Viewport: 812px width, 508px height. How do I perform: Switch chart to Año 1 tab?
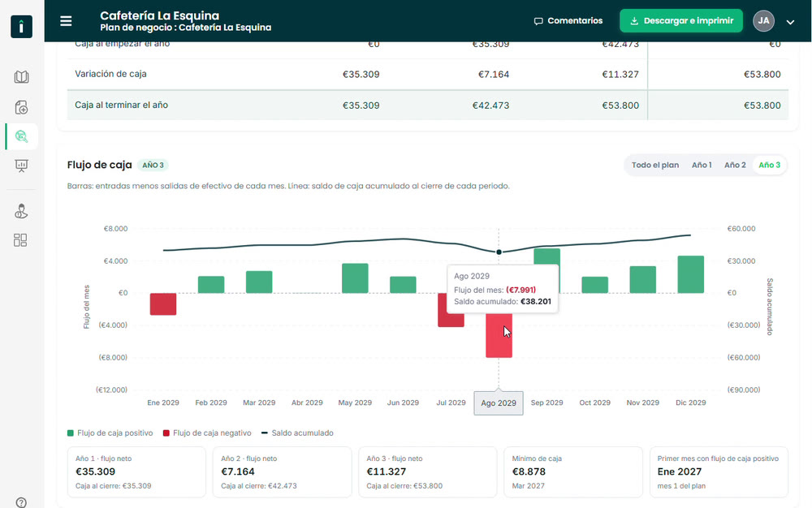pyautogui.click(x=702, y=165)
